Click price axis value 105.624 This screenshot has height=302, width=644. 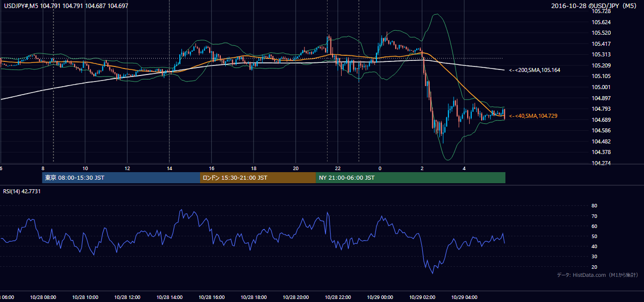coord(601,22)
